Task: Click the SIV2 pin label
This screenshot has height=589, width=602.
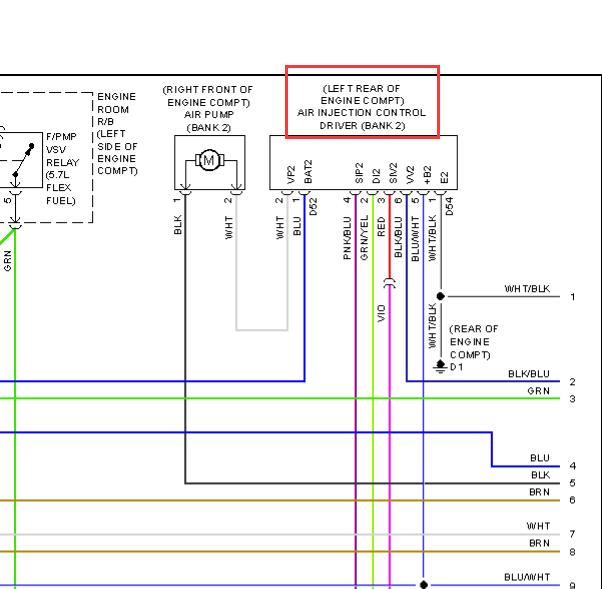Action: pos(393,173)
